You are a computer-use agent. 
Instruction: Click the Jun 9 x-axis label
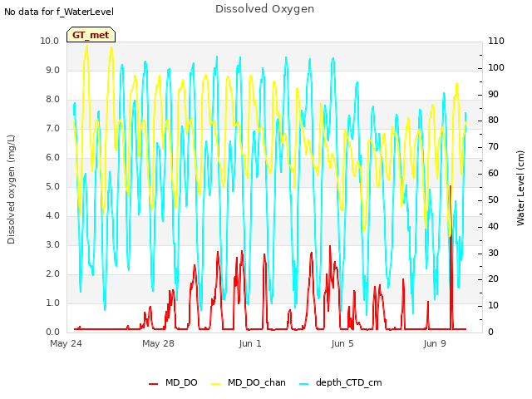point(435,343)
